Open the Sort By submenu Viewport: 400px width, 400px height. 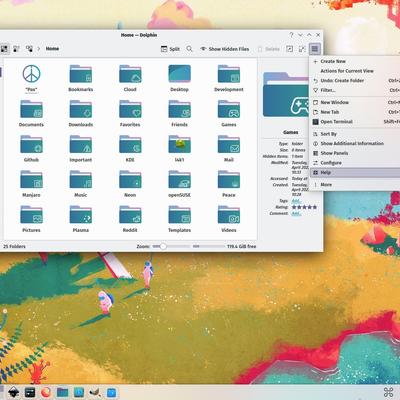(355, 134)
